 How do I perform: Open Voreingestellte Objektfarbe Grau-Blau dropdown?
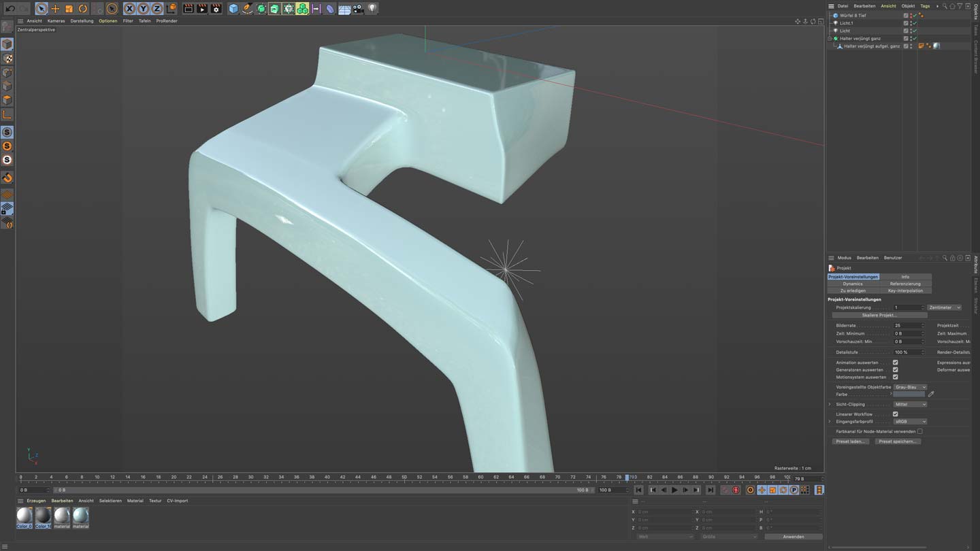click(910, 387)
